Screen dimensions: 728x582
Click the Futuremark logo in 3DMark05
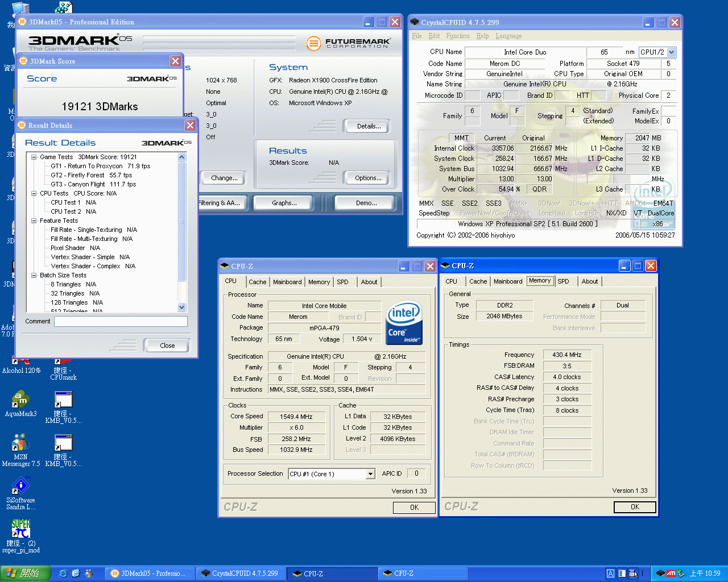pos(349,43)
